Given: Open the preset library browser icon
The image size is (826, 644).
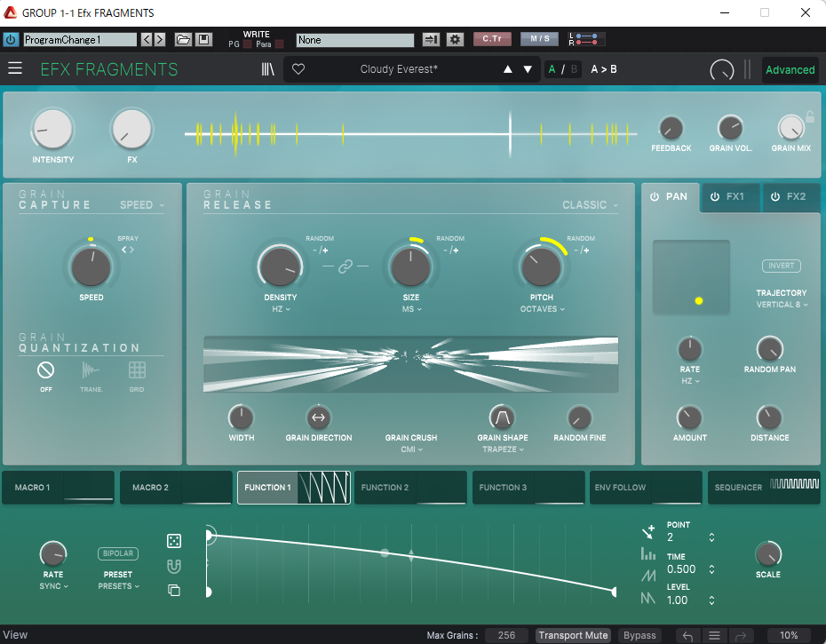Looking at the screenshot, I should 267,69.
